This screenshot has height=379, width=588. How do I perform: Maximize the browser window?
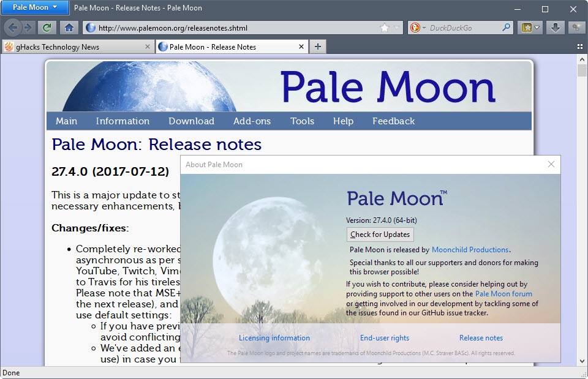tap(545, 9)
